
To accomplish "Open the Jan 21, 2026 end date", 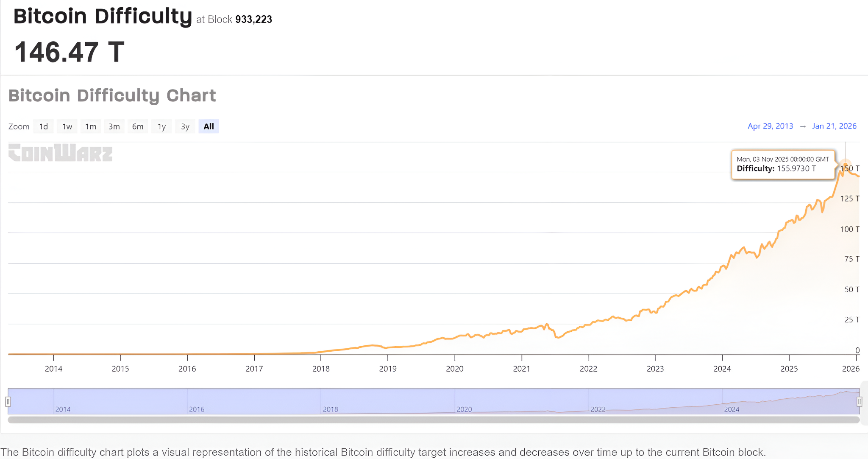I will [834, 126].
